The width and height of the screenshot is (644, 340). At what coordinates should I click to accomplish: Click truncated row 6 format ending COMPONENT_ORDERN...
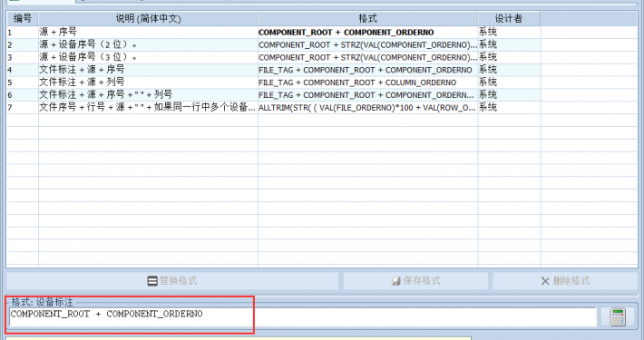(x=367, y=95)
